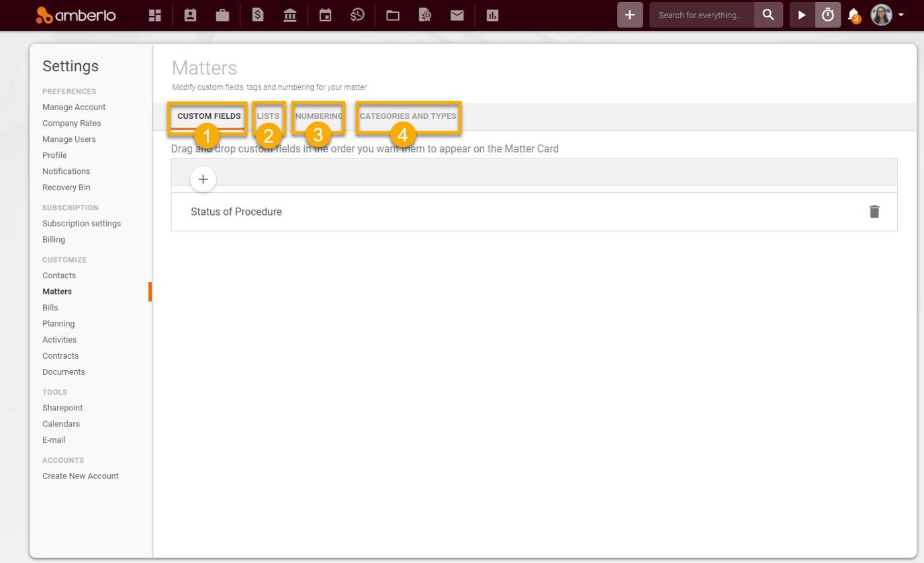This screenshot has width=924, height=563.
Task: Switch to the Lists tab
Action: (268, 116)
